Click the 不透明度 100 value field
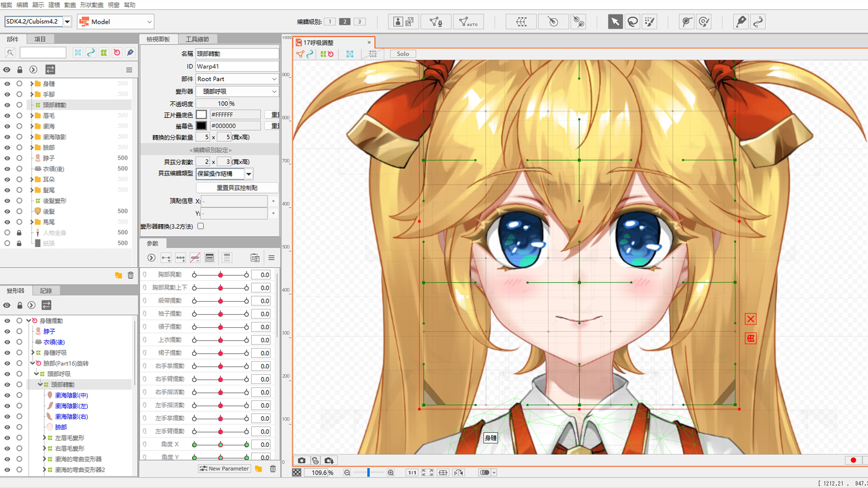Screen dimensions: 868x488 click(x=212, y=104)
